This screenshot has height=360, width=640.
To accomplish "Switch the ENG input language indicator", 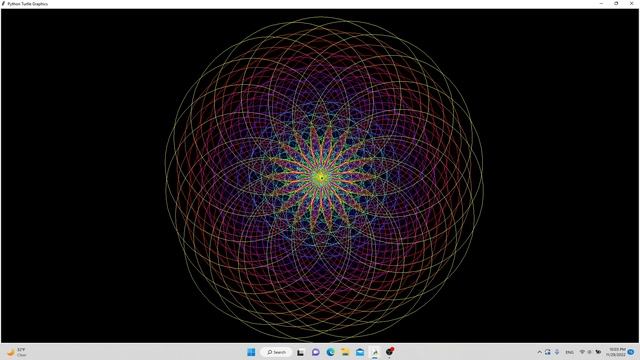I will click(569, 352).
